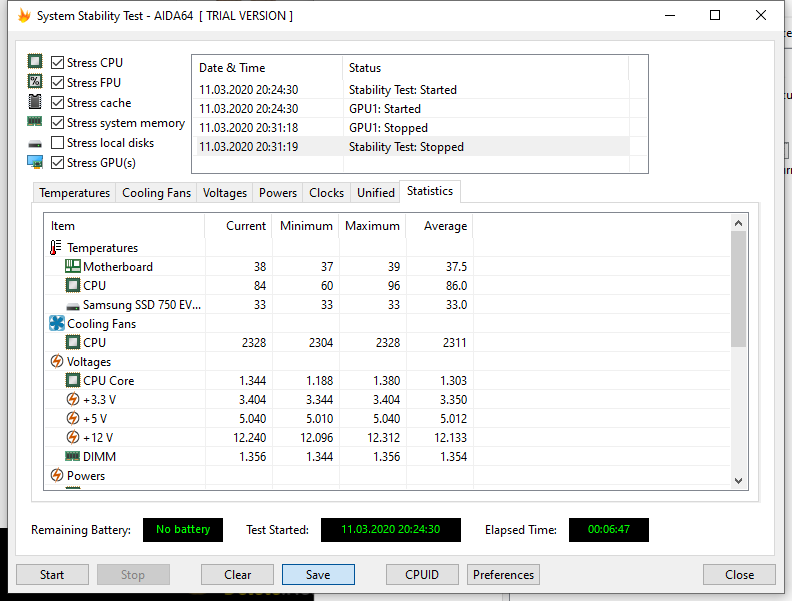Click the Start button
This screenshot has width=792, height=601.
click(x=52, y=575)
